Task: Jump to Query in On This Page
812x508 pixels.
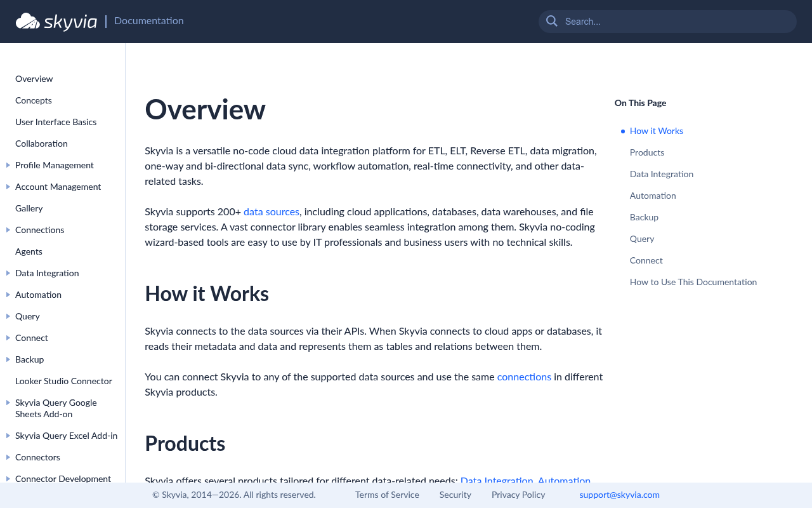Action: point(642,239)
